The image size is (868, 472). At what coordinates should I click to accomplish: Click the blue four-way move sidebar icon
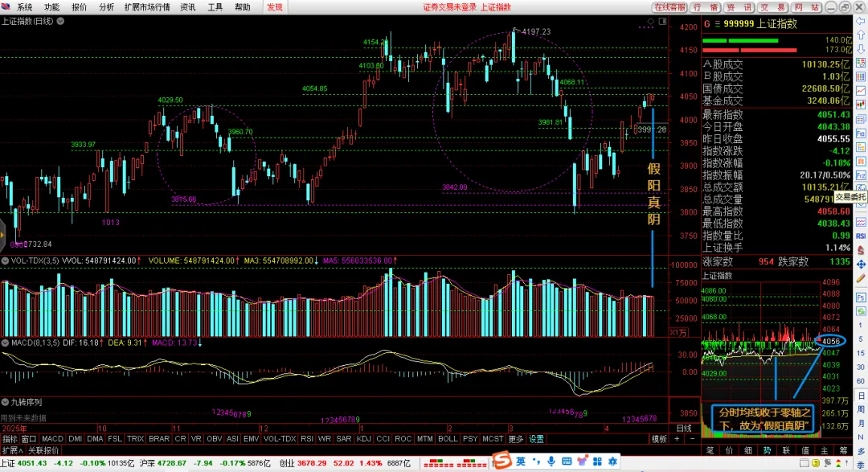pyautogui.click(x=861, y=265)
